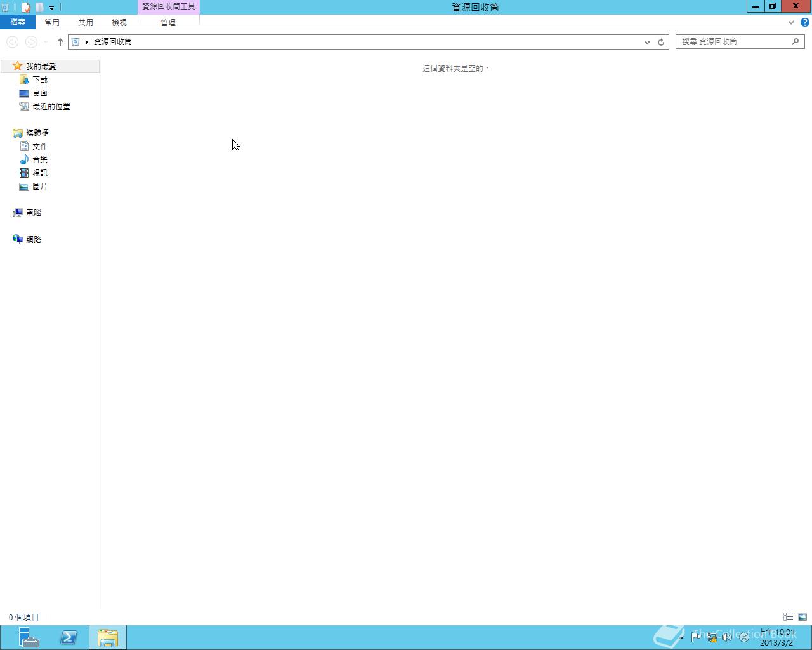
Task: Open the 音樂 library
Action: click(40, 159)
